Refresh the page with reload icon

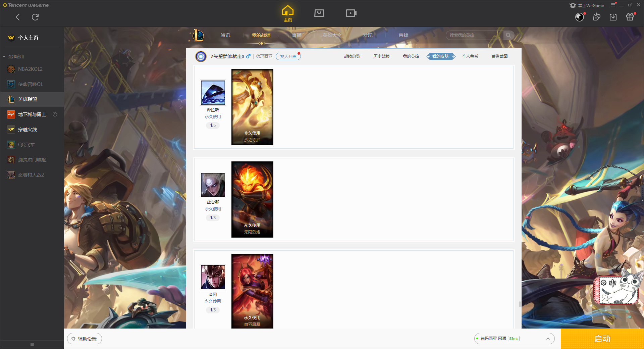(35, 17)
